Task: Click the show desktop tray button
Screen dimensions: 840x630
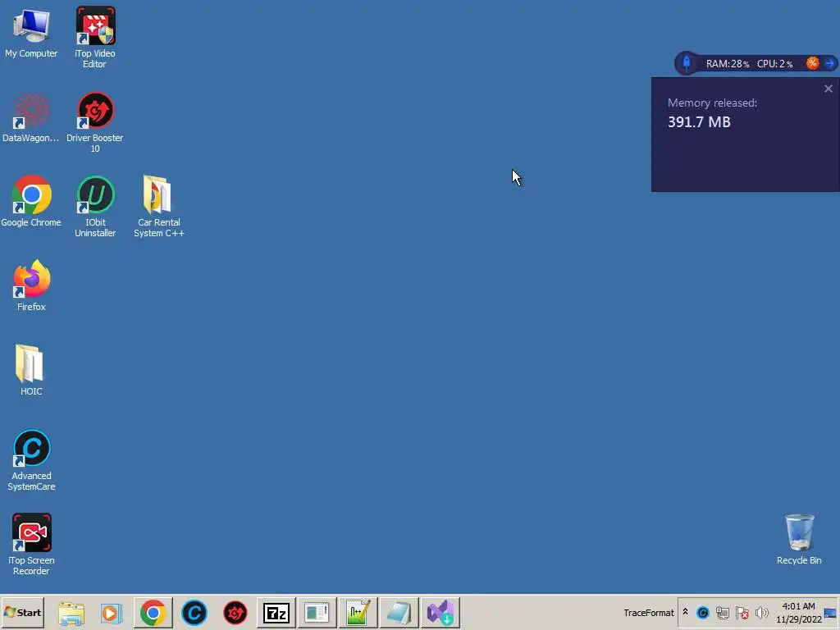Action: click(x=831, y=612)
